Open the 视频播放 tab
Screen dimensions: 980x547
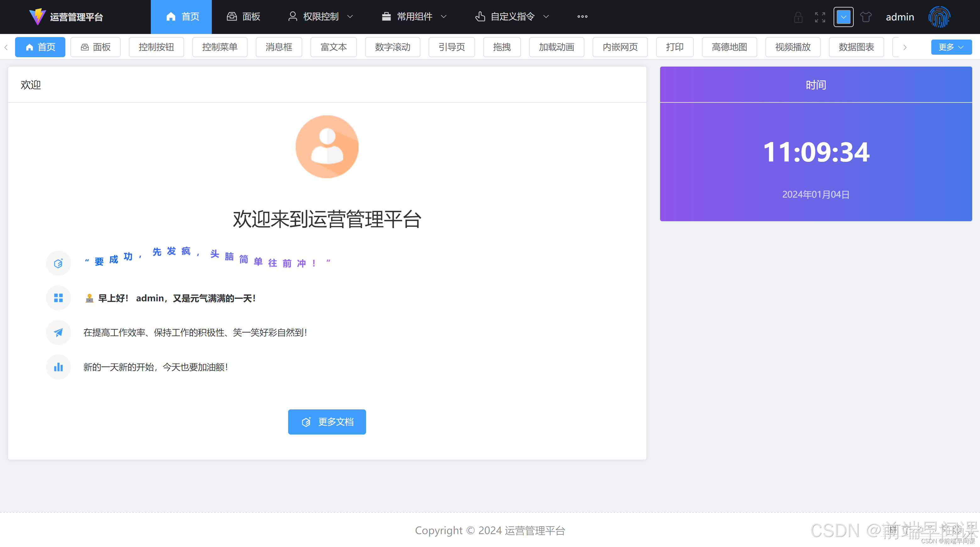tap(793, 47)
